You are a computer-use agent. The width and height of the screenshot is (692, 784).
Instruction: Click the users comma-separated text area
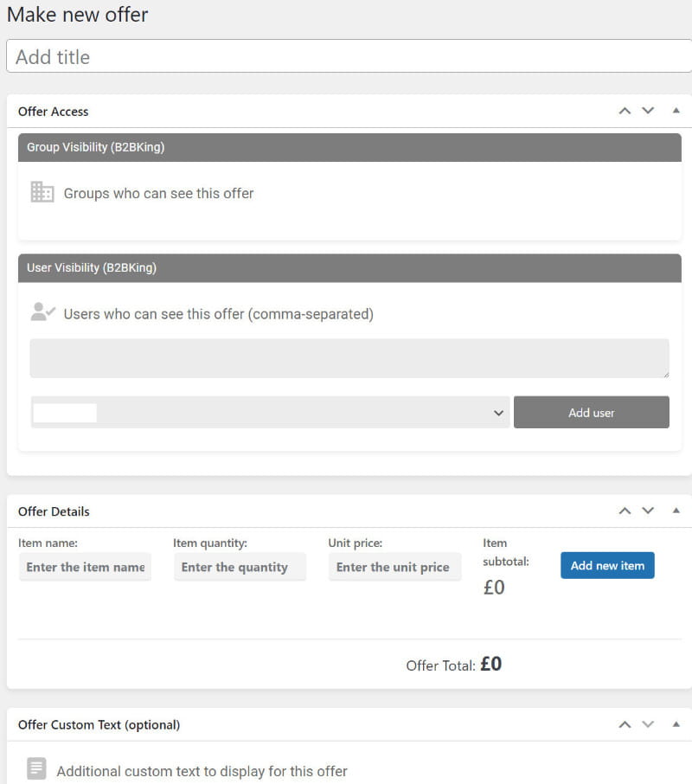click(x=349, y=358)
